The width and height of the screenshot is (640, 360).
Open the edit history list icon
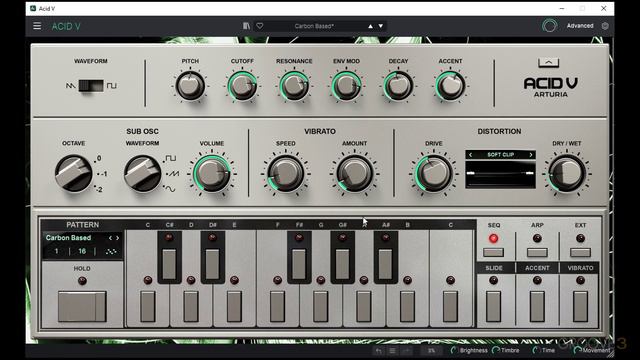392,351
